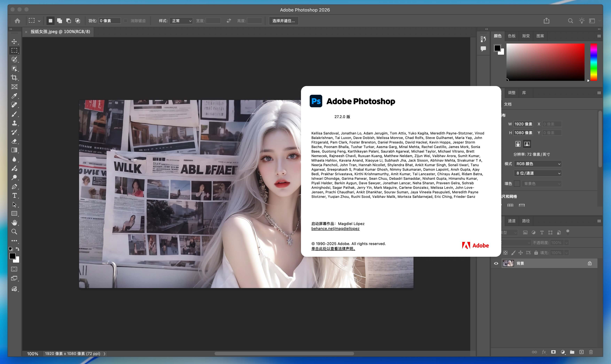
Task: Open the 模式 RGB 颜色 dropdown
Action: pyautogui.click(x=538, y=164)
